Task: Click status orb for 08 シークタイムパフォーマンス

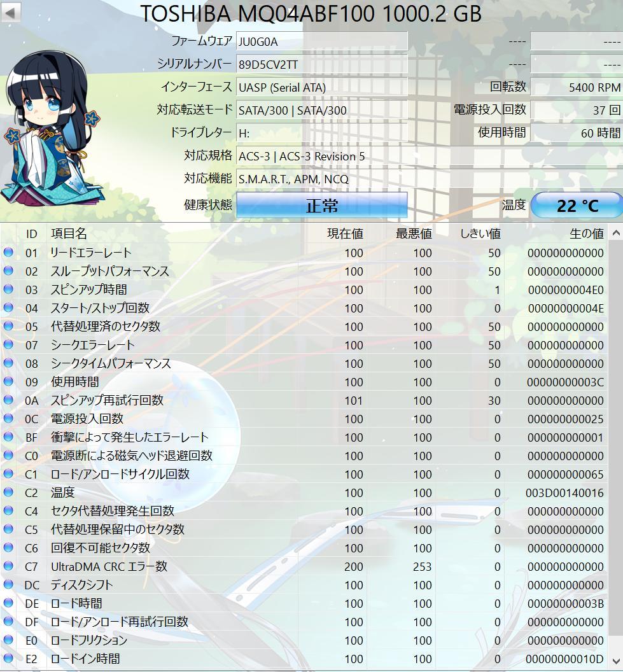Action: (x=8, y=363)
